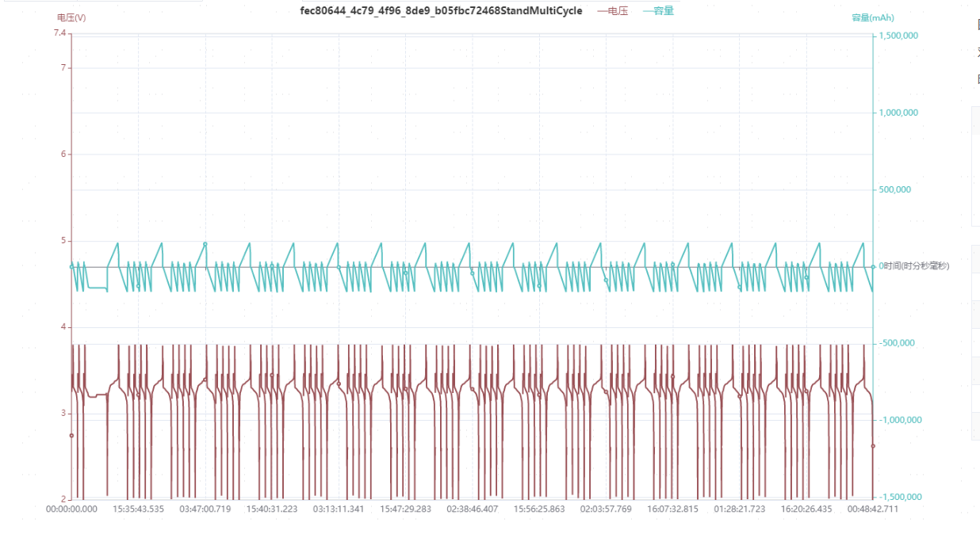Click time label 15:56:25.863
This screenshot has width=980, height=538.
tap(539, 509)
